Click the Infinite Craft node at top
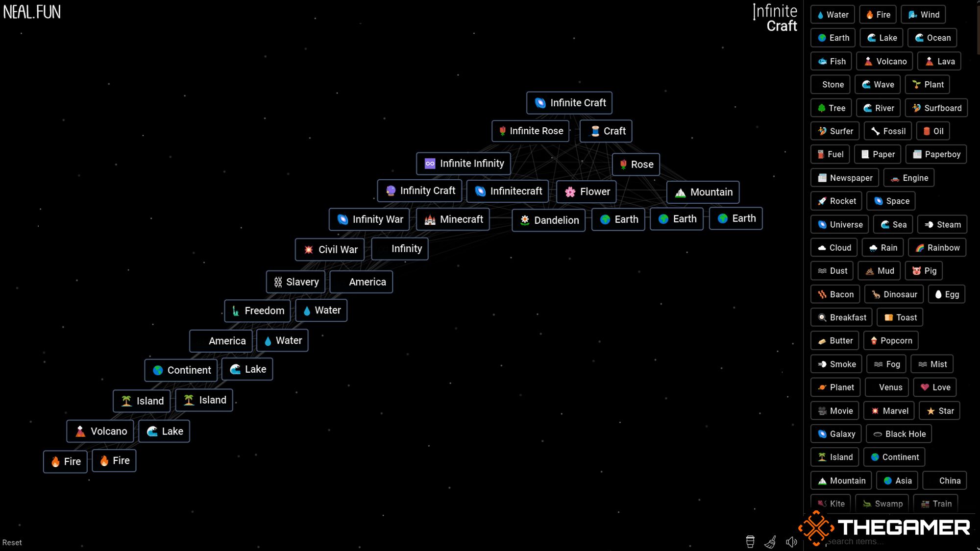This screenshot has width=980, height=551. coord(569,102)
